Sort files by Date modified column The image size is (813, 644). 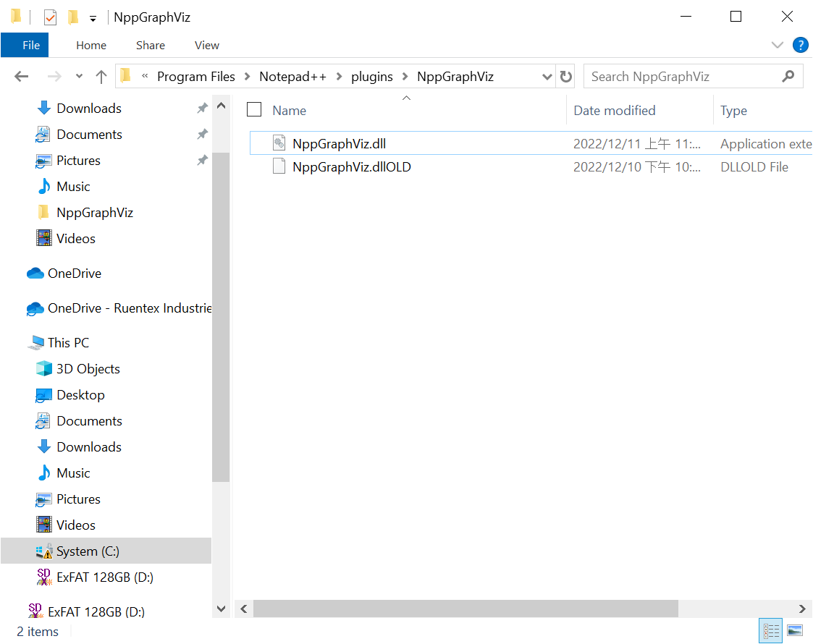(615, 111)
